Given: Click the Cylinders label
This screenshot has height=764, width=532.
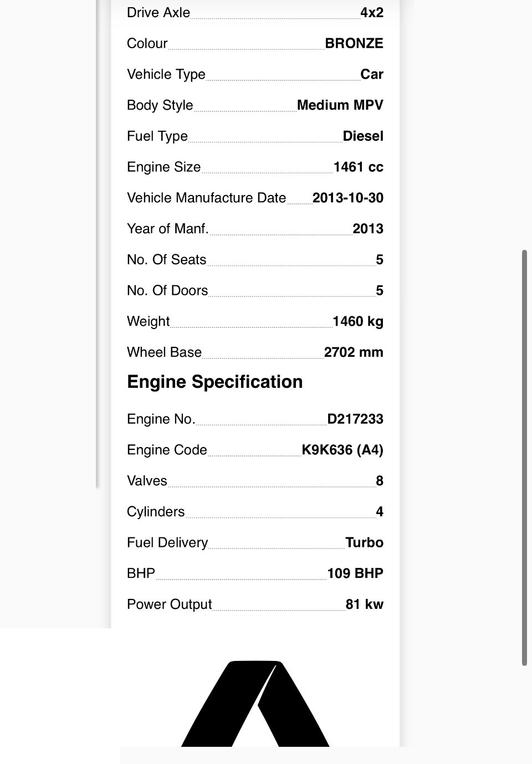Looking at the screenshot, I should 156,511.
